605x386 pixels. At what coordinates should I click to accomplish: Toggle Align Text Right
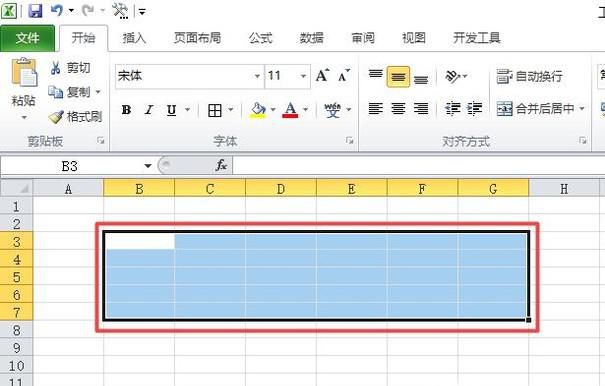pos(421,109)
